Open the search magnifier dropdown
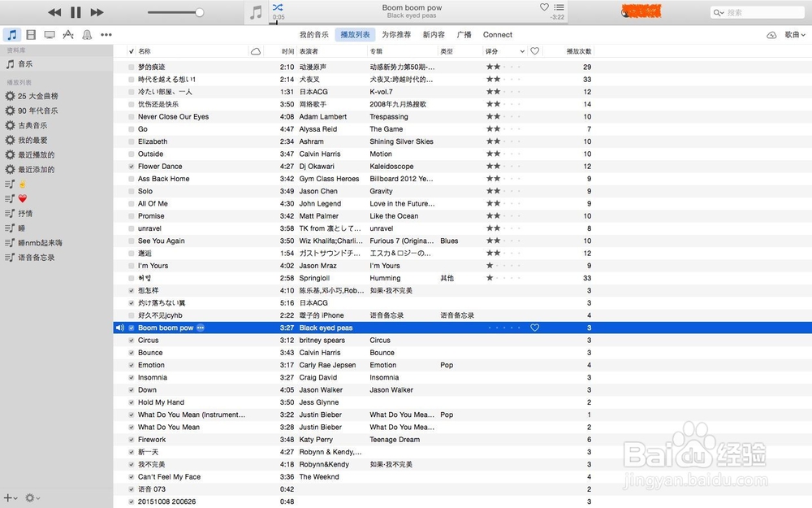This screenshot has height=508, width=812. tap(719, 12)
